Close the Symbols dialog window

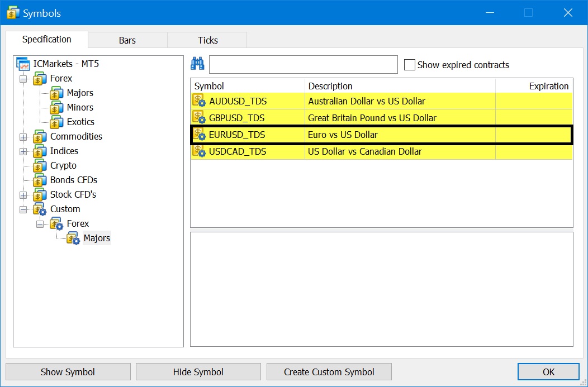coord(568,13)
